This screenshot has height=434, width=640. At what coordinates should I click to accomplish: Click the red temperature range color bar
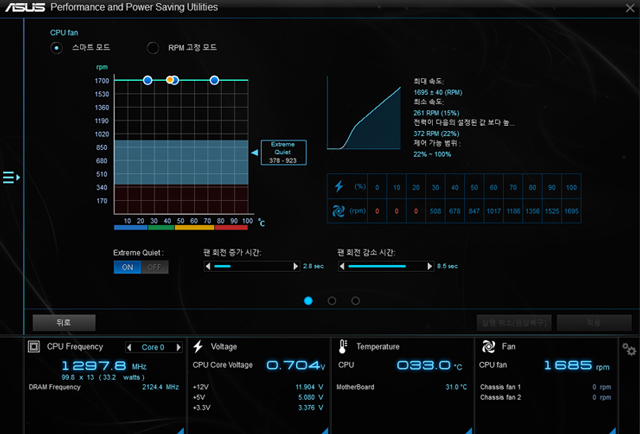point(231,228)
